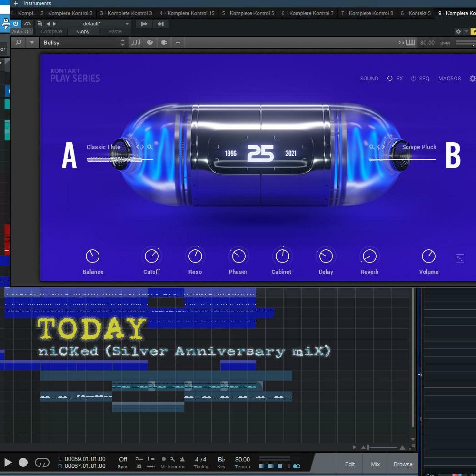This screenshot has width=476, height=476.
Task: Switch to 6 - Komplete Kontrol 7 tab
Action: 307,13
